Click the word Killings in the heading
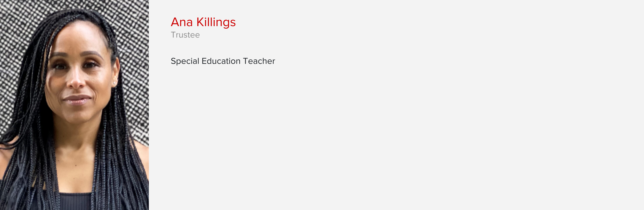This screenshot has height=210, width=644. 216,22
